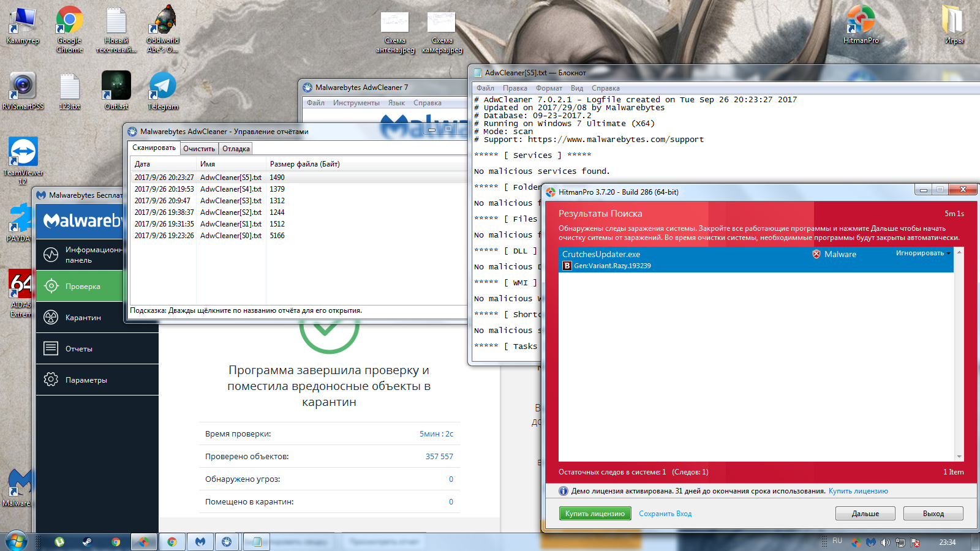This screenshot has height=551, width=980.
Task: Switch to the Очистить tab in reports manager
Action: [x=199, y=149]
